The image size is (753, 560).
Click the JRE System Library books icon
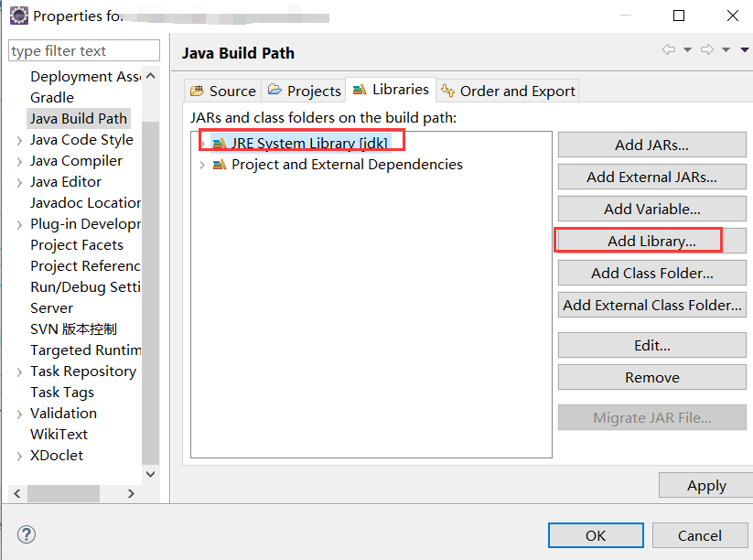click(220, 143)
